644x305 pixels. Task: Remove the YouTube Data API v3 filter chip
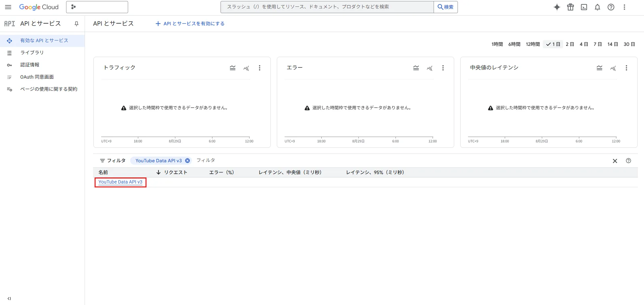(187, 161)
